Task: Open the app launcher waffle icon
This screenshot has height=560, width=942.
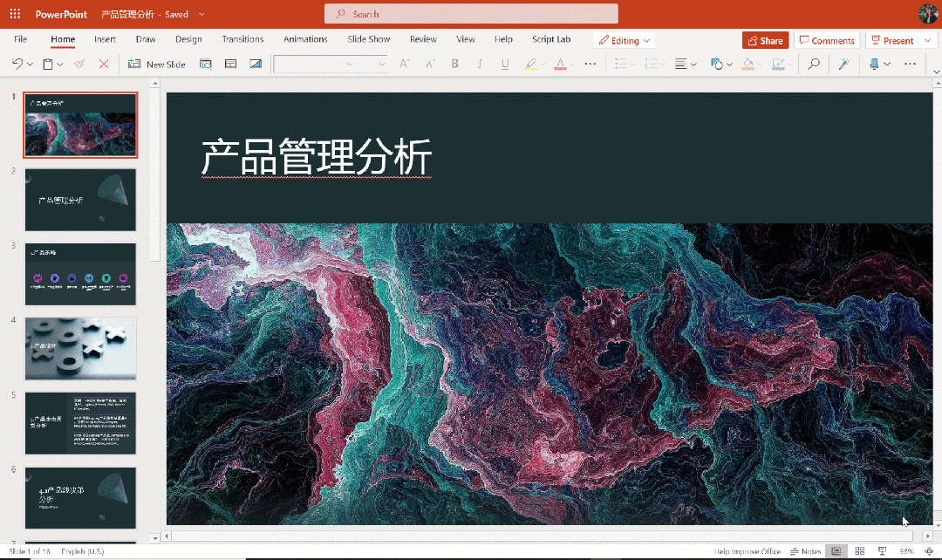Action: pos(15,14)
